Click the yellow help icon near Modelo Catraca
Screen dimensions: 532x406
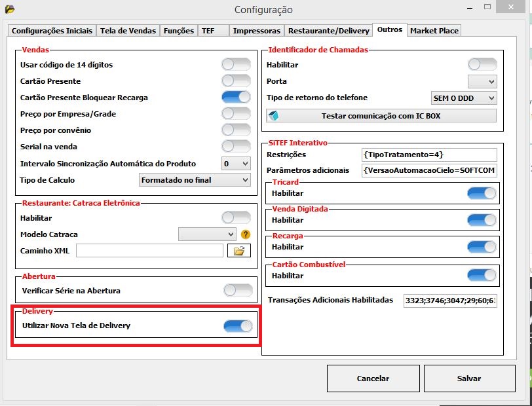pos(246,234)
